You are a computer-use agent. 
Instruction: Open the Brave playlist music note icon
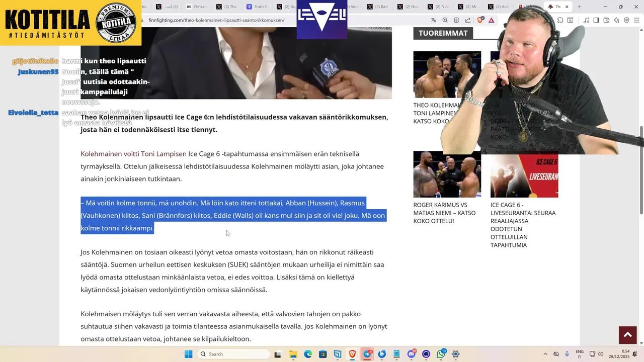(x=586, y=20)
